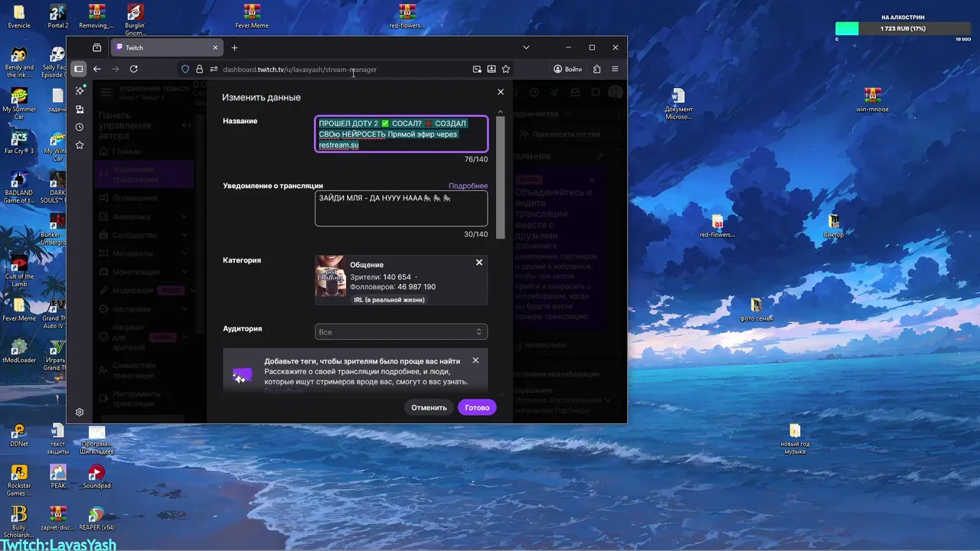The image size is (980, 551).
Task: Click the dialog vertical scrollbar
Action: click(x=501, y=176)
